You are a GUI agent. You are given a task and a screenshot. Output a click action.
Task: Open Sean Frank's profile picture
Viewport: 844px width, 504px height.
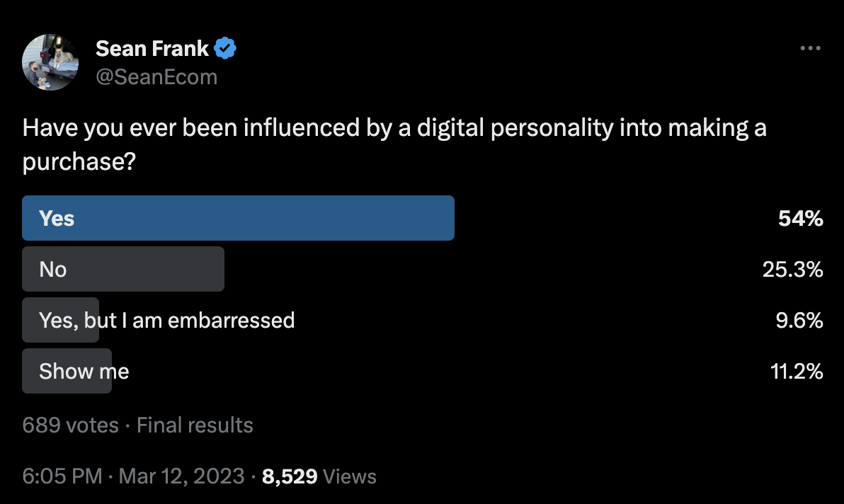[50, 62]
